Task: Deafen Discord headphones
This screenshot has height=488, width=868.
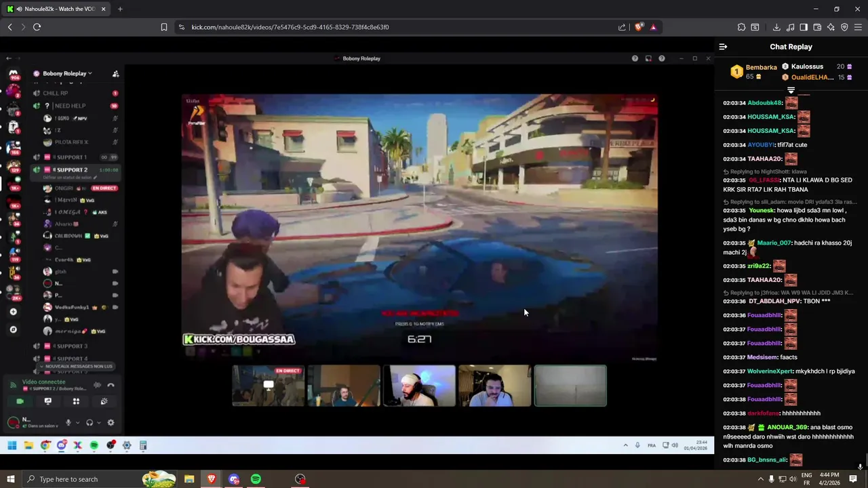Action: click(x=90, y=423)
